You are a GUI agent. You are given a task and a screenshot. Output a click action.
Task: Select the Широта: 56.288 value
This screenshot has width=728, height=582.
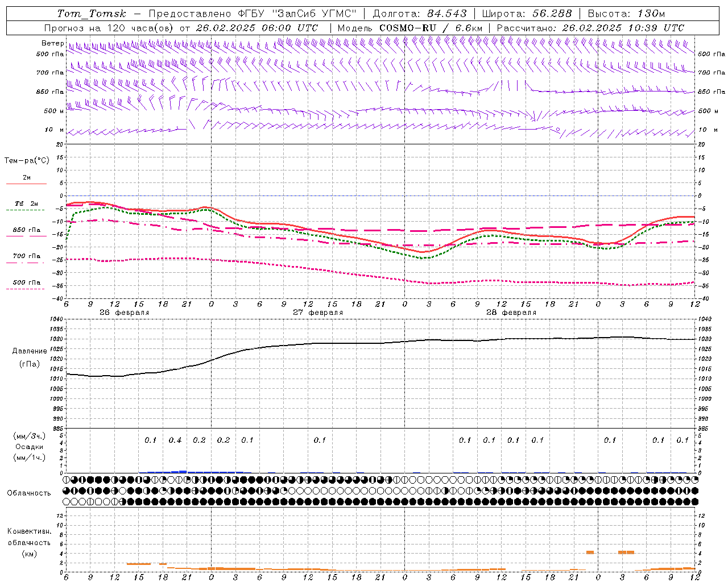pos(527,14)
